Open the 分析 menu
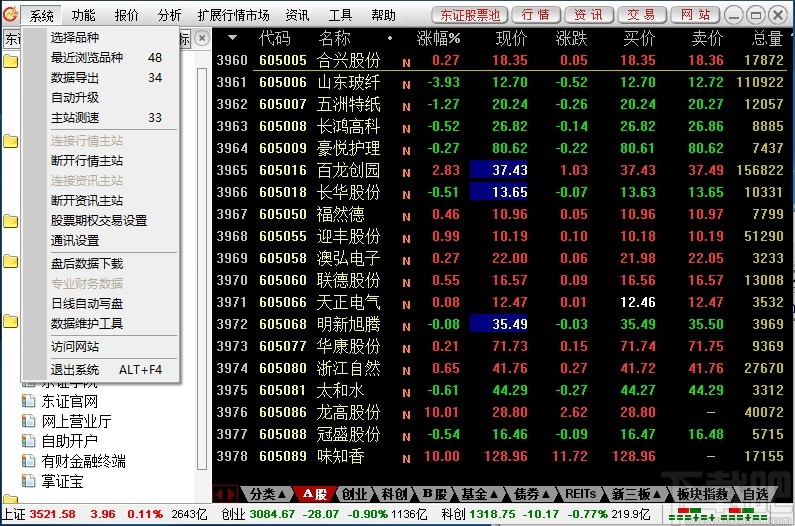This screenshot has height=526, width=795. [x=169, y=16]
